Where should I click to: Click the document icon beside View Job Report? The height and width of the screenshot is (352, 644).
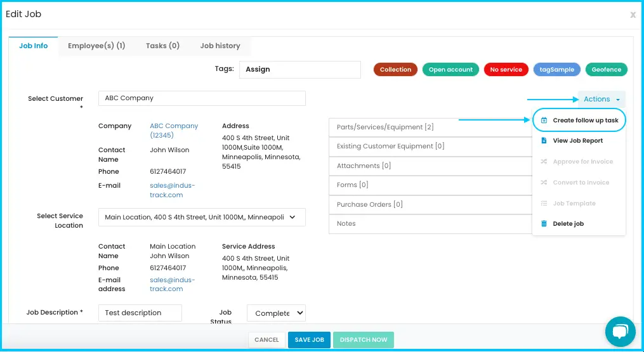tap(544, 140)
